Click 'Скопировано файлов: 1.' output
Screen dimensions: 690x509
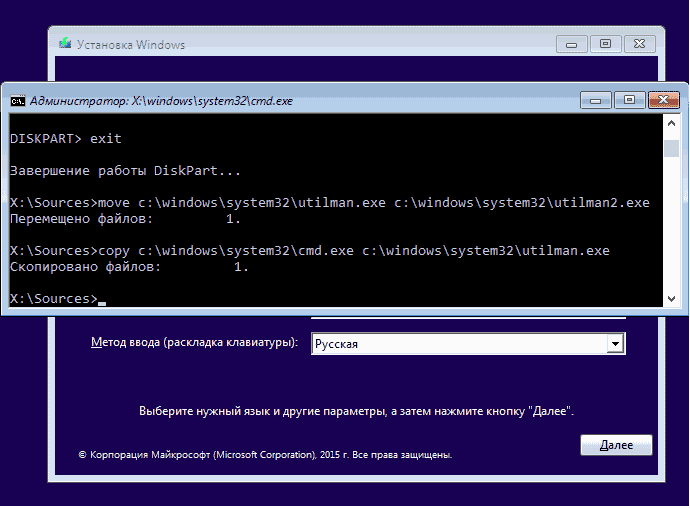[x=129, y=267]
